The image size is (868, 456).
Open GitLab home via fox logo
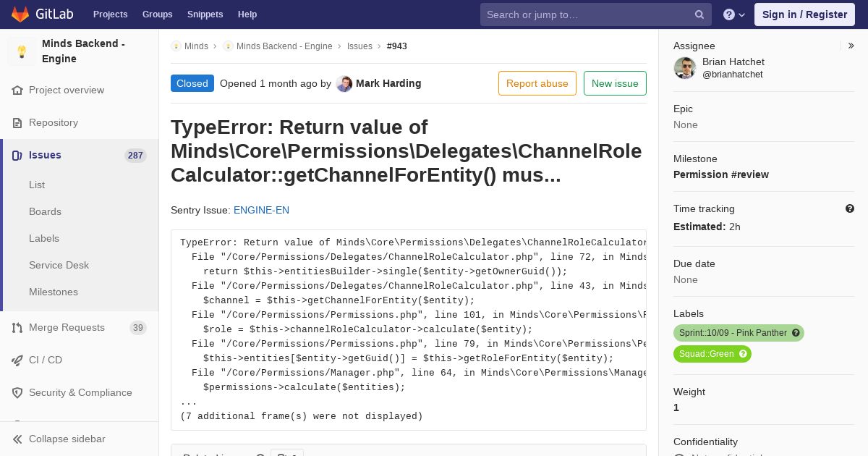click(x=20, y=14)
